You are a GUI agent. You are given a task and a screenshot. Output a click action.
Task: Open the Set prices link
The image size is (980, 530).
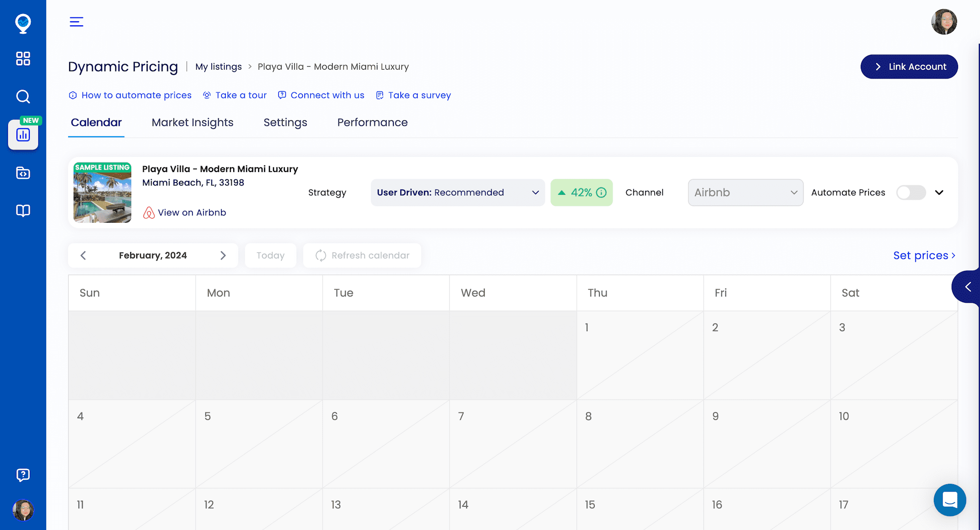tap(924, 256)
